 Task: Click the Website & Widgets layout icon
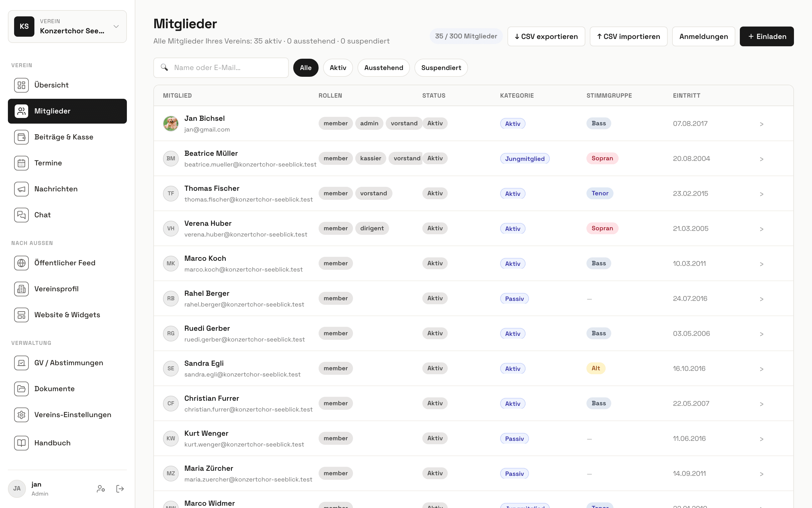21,315
